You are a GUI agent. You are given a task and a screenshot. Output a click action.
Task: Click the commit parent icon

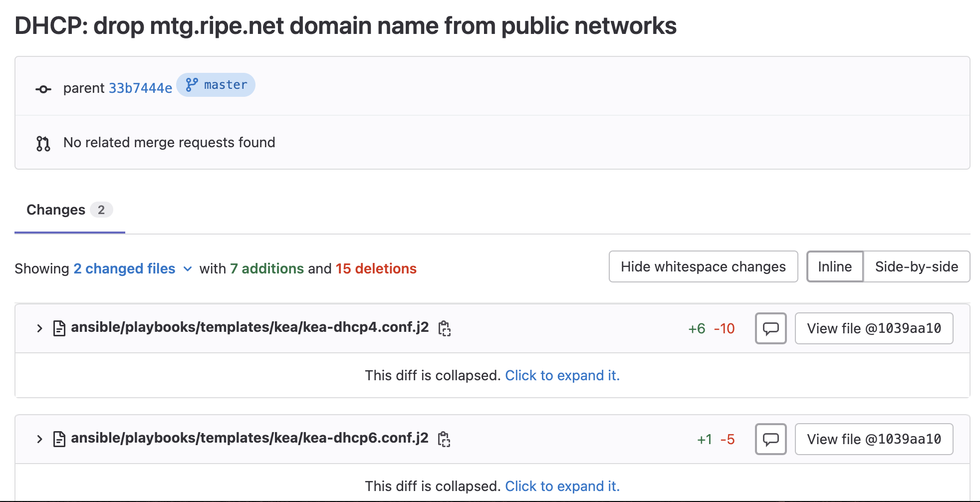(43, 89)
